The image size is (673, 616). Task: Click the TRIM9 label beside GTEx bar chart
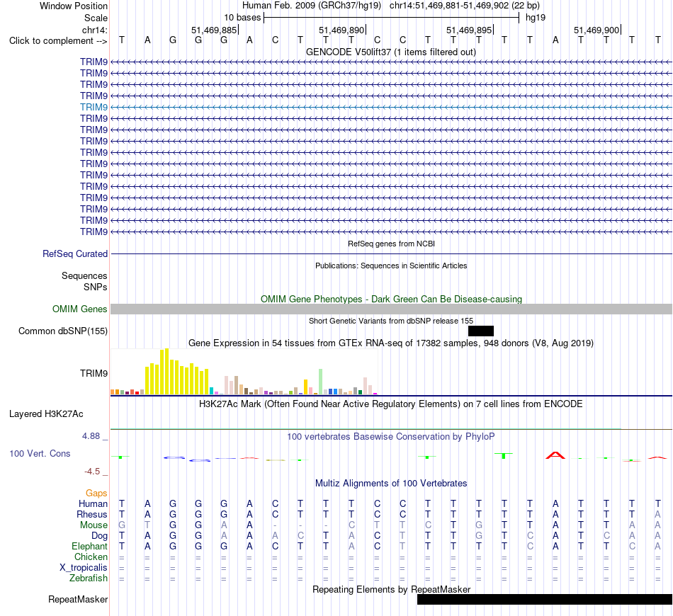(x=94, y=374)
